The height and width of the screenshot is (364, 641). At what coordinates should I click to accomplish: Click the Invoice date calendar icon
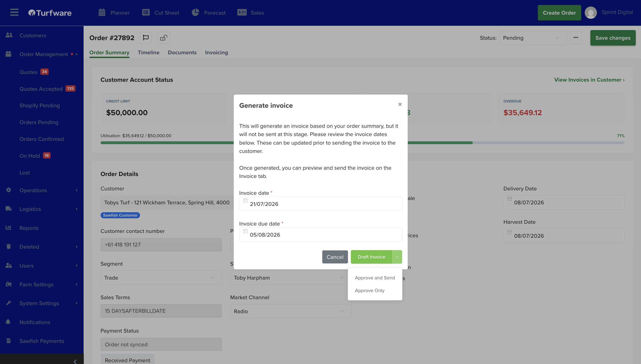(x=245, y=200)
